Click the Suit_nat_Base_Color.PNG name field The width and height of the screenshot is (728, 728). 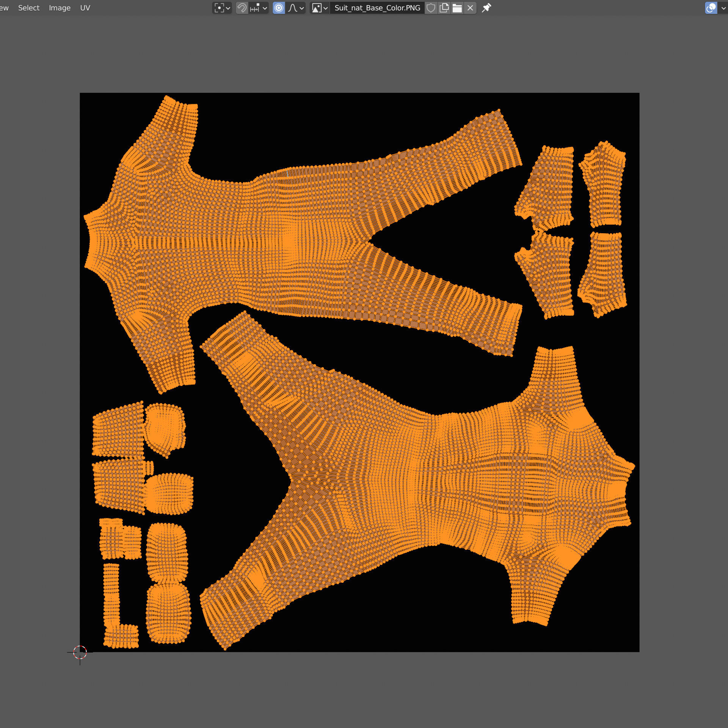pos(377,8)
